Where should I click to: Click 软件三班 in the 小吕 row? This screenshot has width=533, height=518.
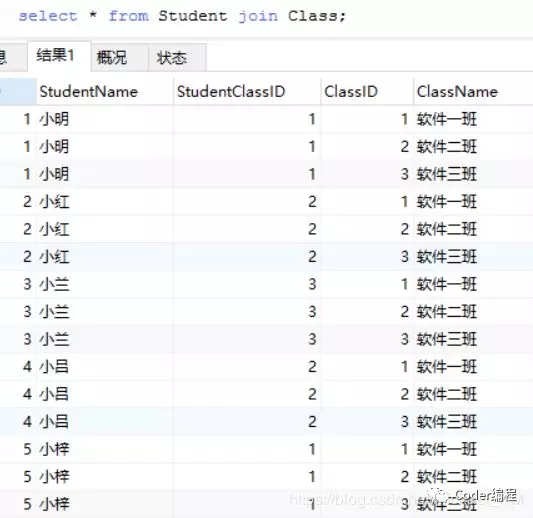447,422
